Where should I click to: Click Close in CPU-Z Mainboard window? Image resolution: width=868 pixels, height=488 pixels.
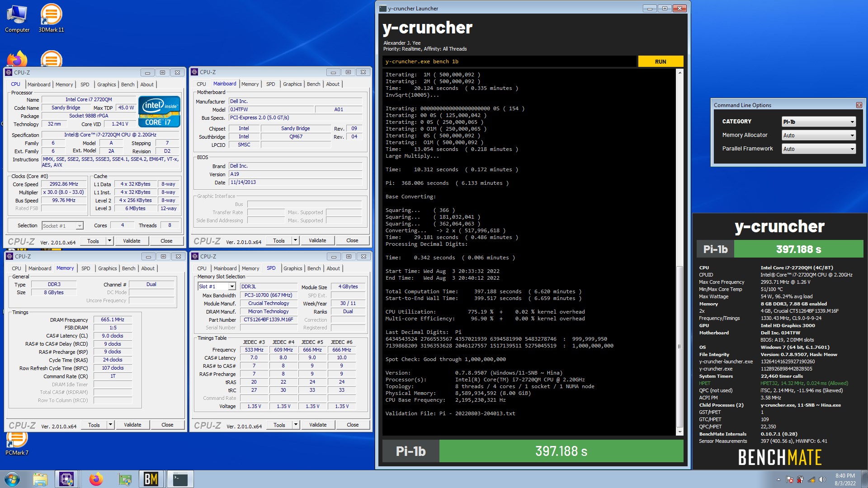pyautogui.click(x=352, y=240)
